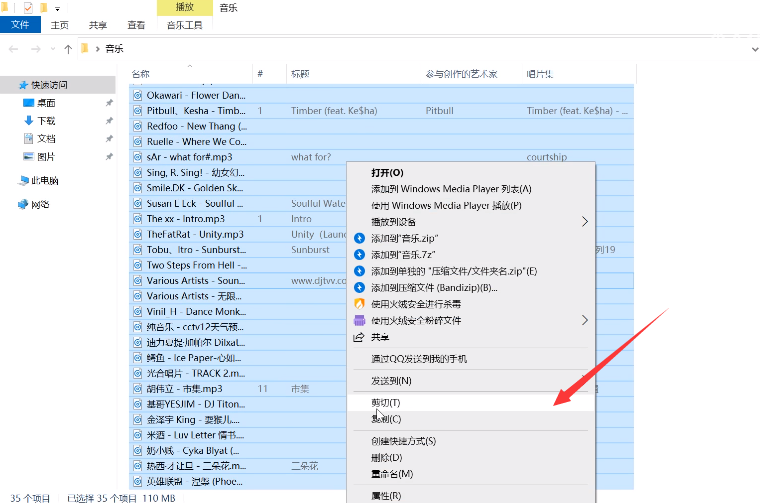Select file Two Steps From Hell
The height and width of the screenshot is (503, 760).
click(x=197, y=266)
